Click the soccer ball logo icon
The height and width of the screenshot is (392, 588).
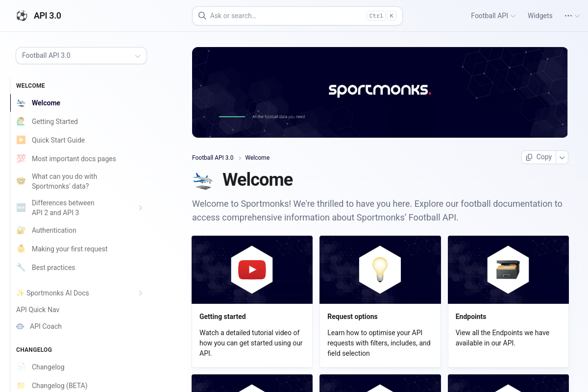[22, 16]
